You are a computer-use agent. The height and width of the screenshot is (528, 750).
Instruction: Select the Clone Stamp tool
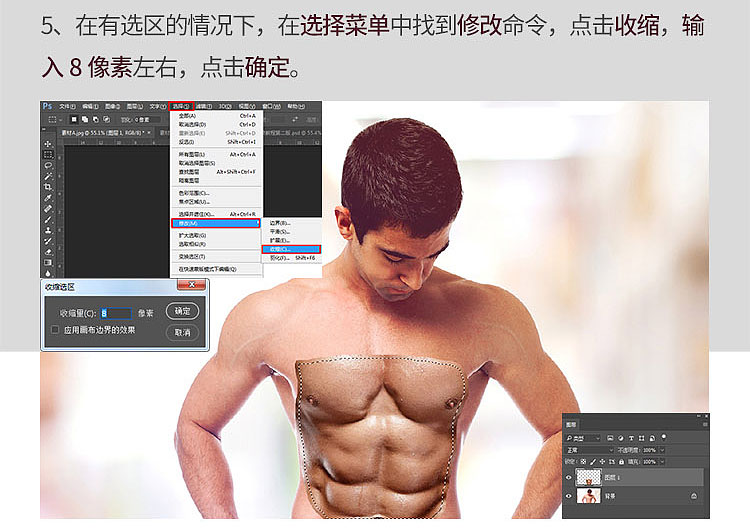(x=48, y=230)
